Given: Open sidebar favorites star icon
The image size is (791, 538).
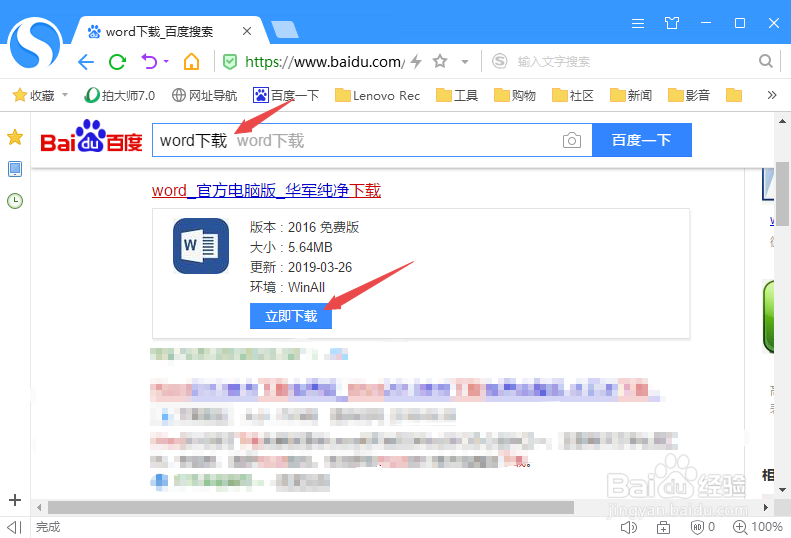Looking at the screenshot, I should click(15, 137).
